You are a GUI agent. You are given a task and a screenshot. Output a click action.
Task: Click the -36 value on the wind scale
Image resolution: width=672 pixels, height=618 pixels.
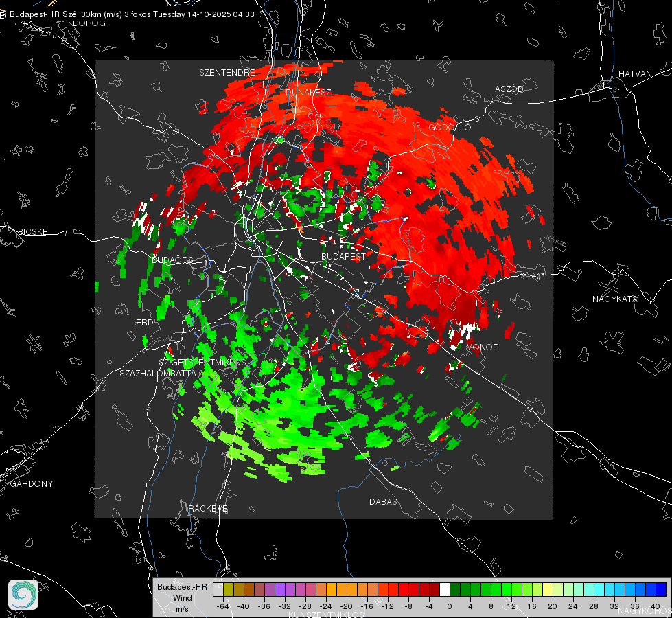pyautogui.click(x=264, y=606)
